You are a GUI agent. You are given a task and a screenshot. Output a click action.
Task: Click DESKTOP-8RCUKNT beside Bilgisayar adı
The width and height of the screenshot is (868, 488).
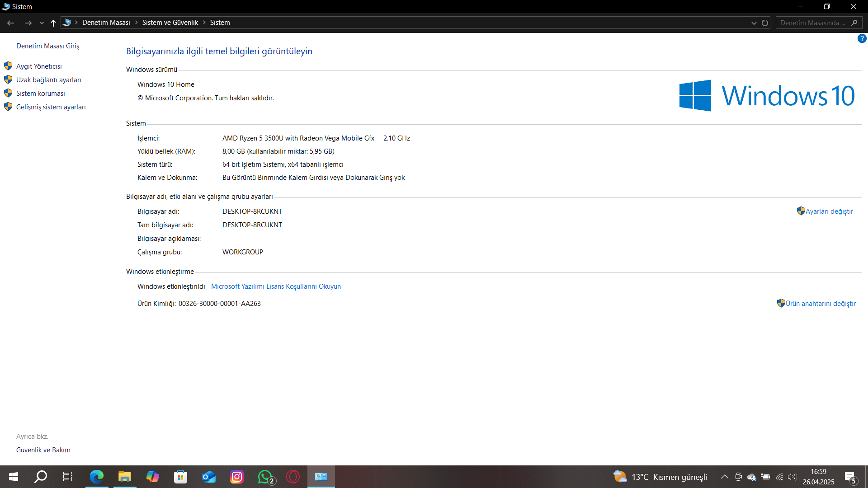[252, 211]
